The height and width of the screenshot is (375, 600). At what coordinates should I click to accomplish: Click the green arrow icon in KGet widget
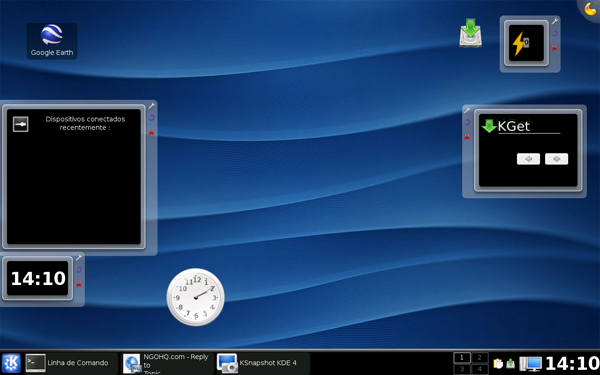(x=489, y=126)
